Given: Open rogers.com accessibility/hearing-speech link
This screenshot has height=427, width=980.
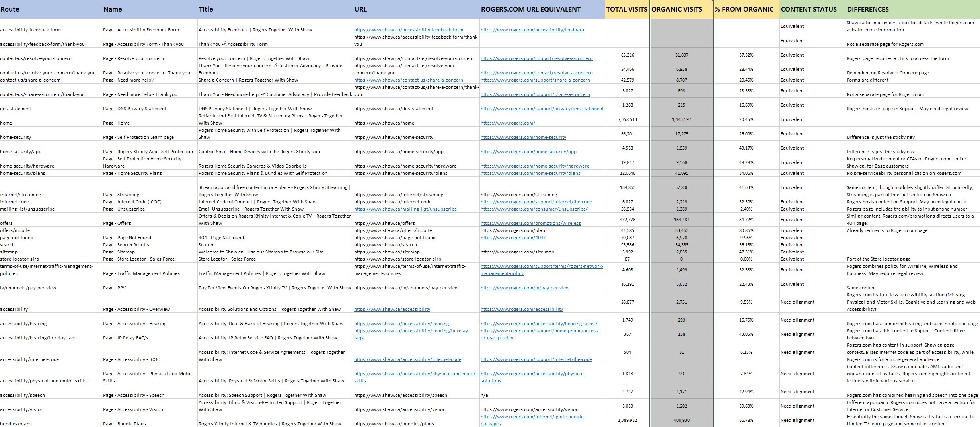Looking at the screenshot, I should pos(540,324).
